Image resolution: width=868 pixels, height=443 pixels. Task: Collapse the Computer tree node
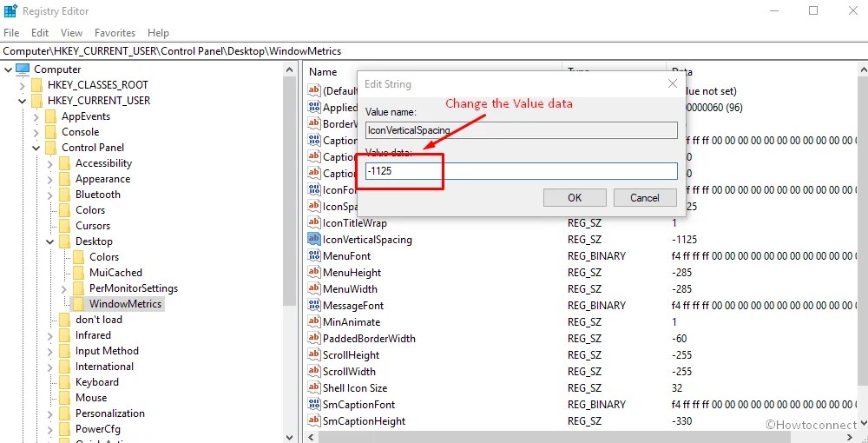pos(8,69)
